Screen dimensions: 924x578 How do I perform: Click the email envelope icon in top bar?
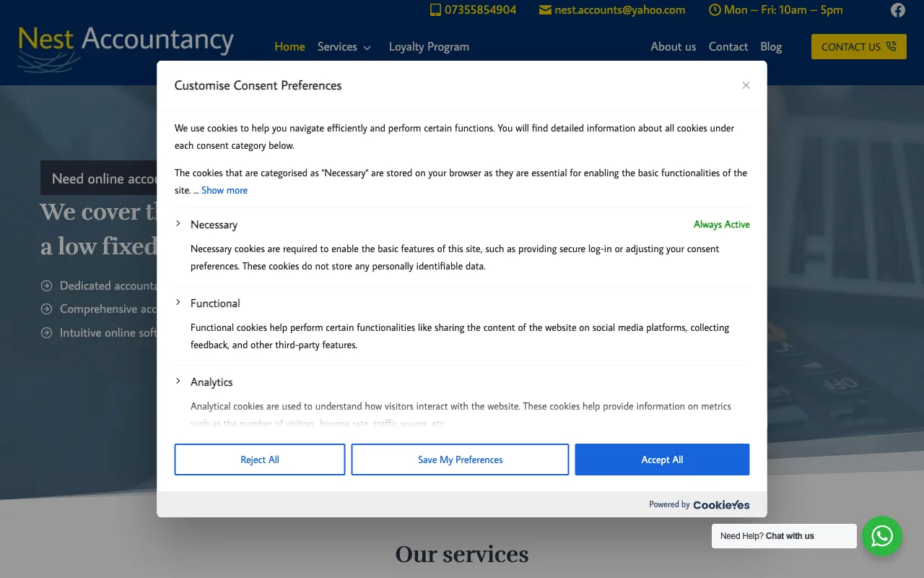click(x=544, y=10)
